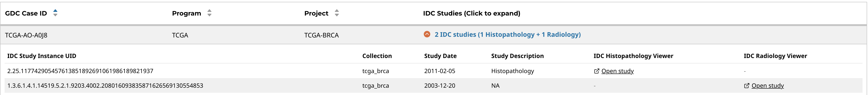Click the Project column sort arrows
The width and height of the screenshot is (868, 95).
pos(336,13)
